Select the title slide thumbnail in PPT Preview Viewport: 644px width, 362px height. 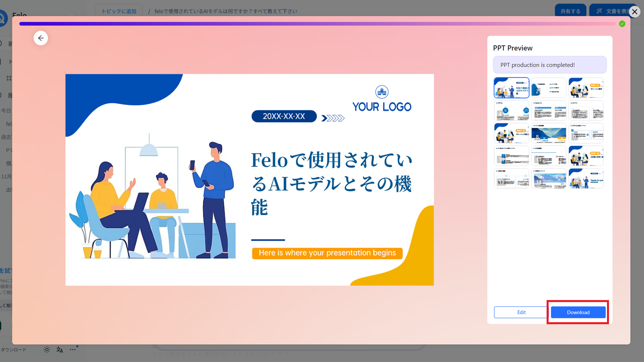(x=511, y=87)
